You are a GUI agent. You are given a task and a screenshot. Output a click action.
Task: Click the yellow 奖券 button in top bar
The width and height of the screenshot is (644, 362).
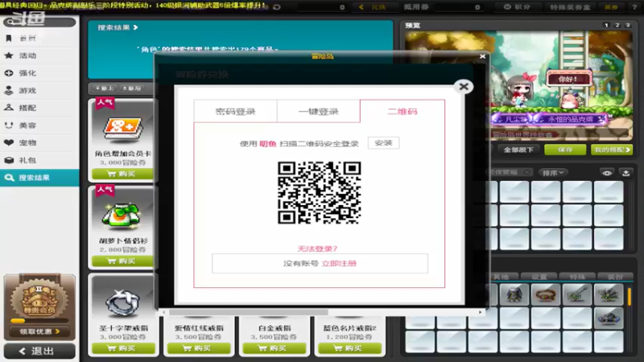[611, 7]
